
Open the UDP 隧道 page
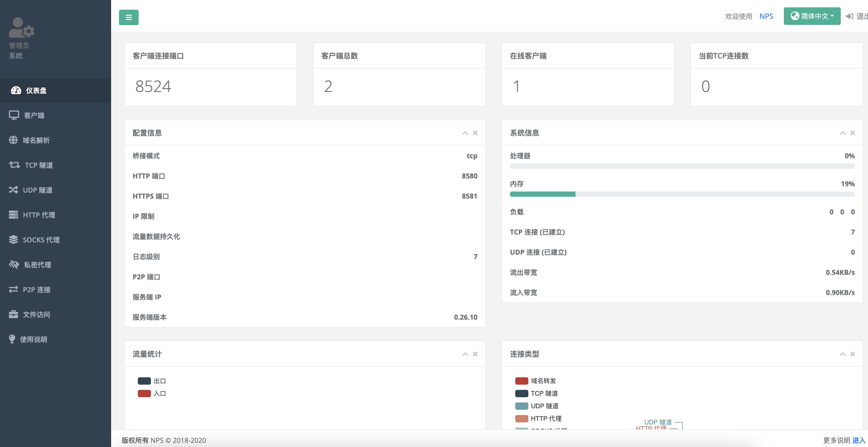37,190
